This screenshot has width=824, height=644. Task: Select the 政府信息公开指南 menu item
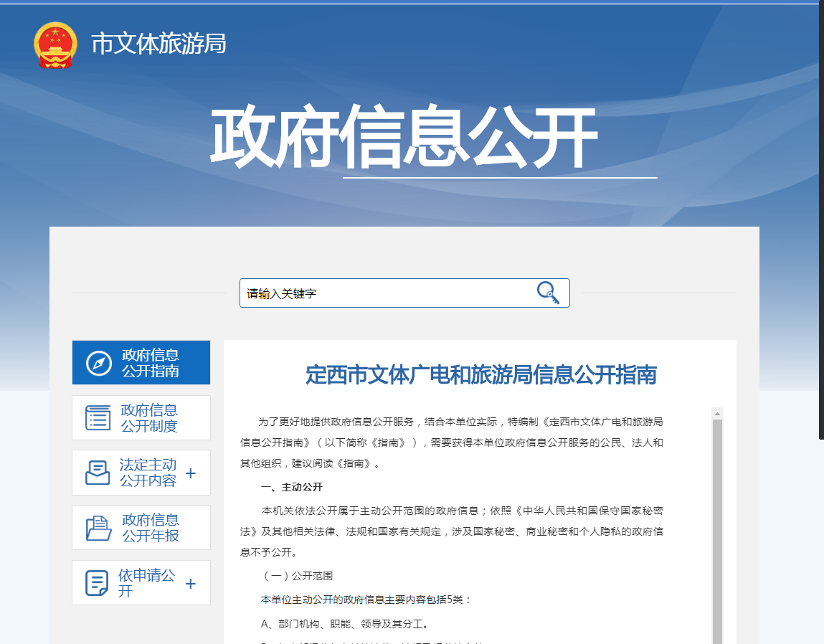pos(151,363)
